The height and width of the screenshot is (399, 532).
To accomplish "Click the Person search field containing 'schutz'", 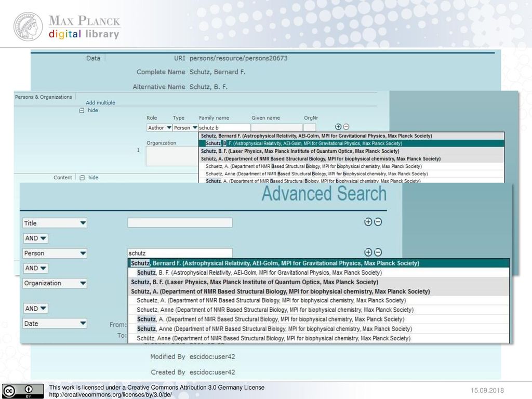I will click(180, 253).
